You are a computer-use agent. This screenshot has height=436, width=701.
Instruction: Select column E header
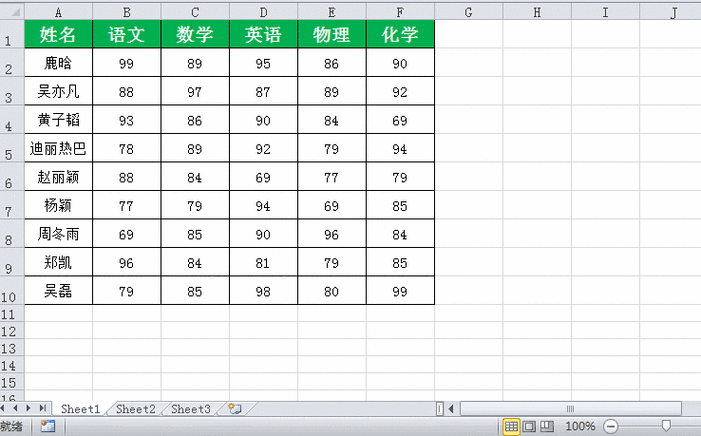(332, 12)
